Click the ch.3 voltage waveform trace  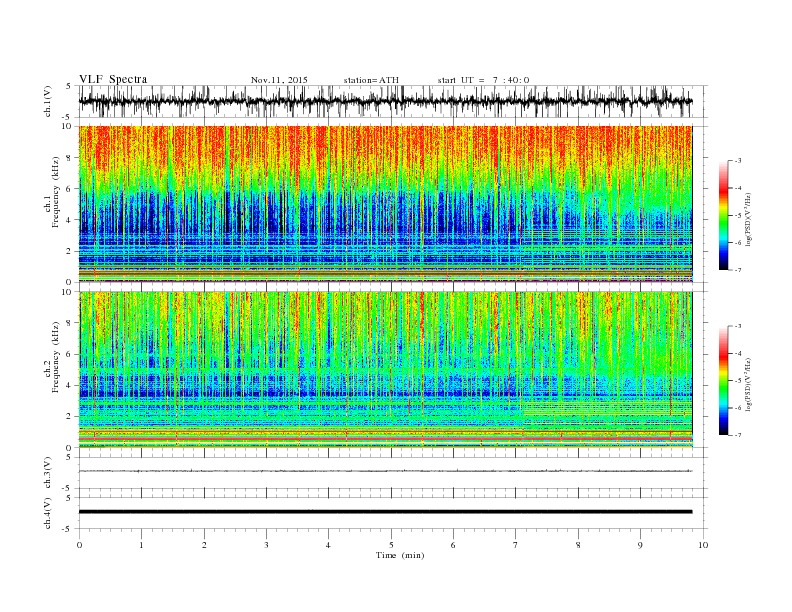coord(385,471)
